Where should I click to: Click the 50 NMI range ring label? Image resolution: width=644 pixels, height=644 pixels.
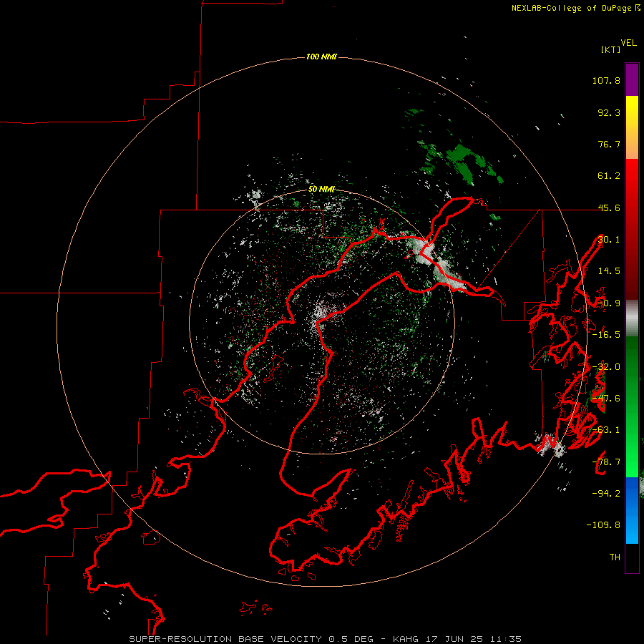321,189
